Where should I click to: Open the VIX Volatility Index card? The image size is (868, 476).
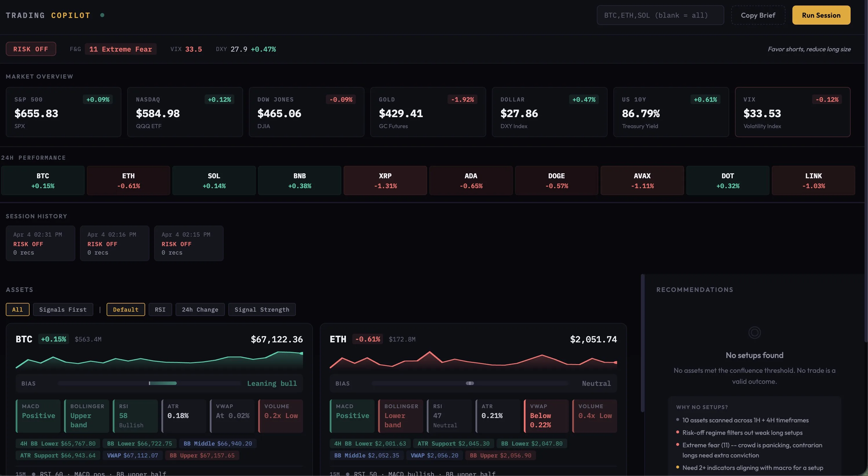[x=792, y=112]
